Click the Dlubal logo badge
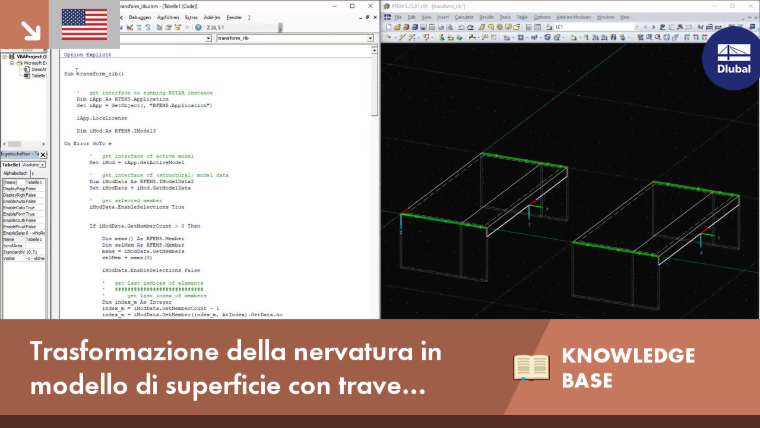Image resolution: width=760 pixels, height=428 pixels. 733,58
